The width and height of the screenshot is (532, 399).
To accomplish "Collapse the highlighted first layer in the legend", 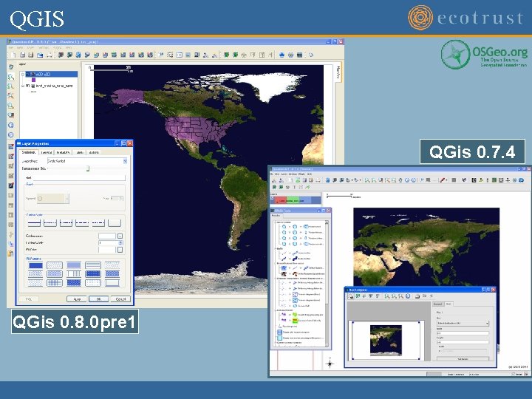I will click(23, 74).
